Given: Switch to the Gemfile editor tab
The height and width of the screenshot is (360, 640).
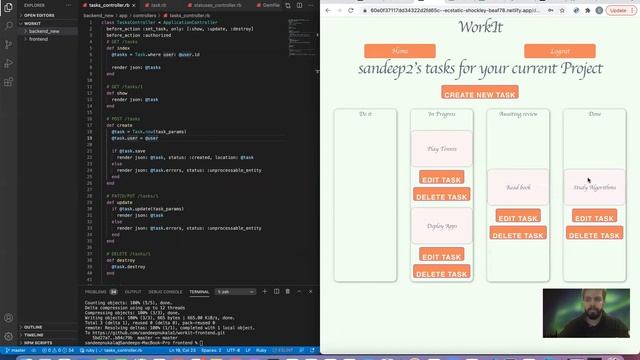Looking at the screenshot, I should click(x=268, y=5).
